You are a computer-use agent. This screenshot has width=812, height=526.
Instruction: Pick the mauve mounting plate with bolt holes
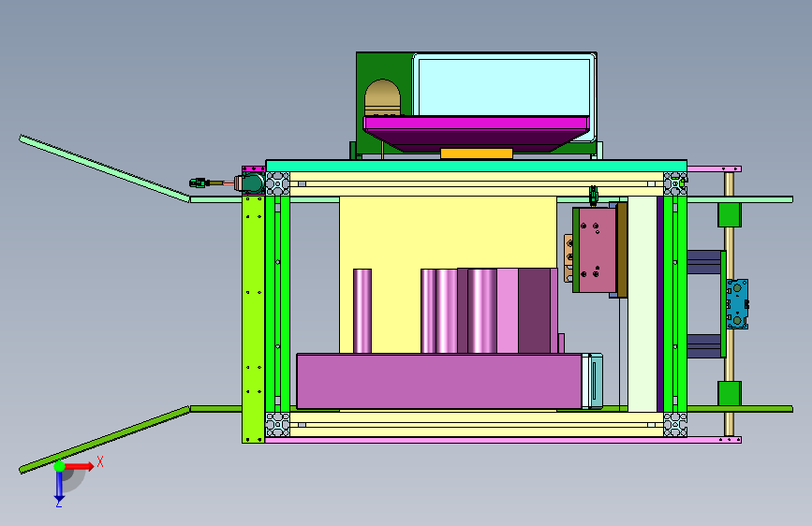[597, 251]
